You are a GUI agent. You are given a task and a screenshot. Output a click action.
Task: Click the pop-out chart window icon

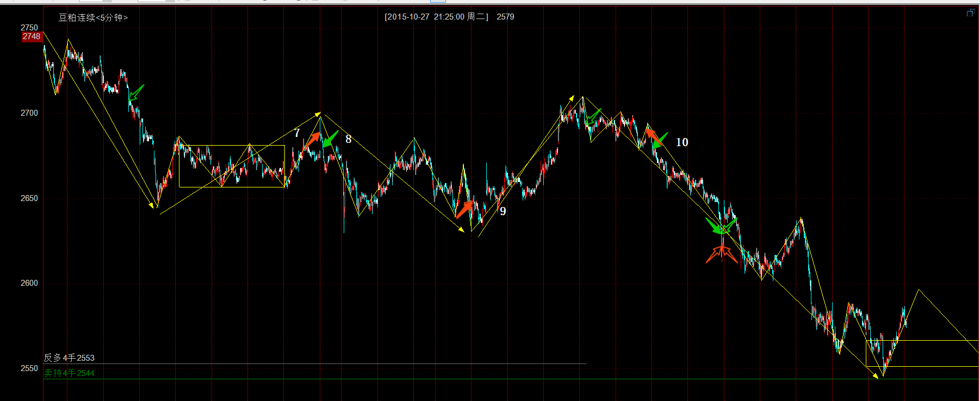coord(970,12)
